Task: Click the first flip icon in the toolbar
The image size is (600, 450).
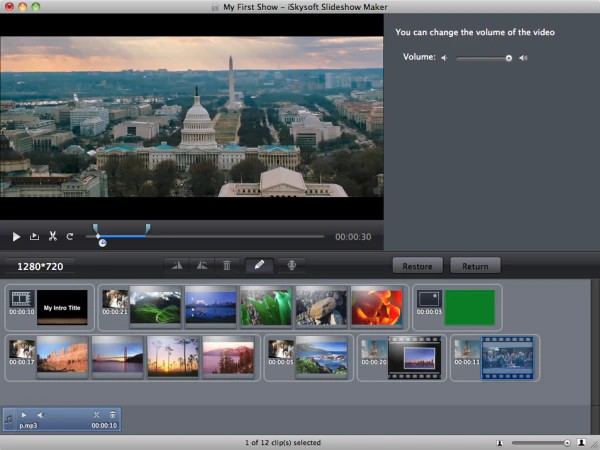Action: [x=178, y=265]
